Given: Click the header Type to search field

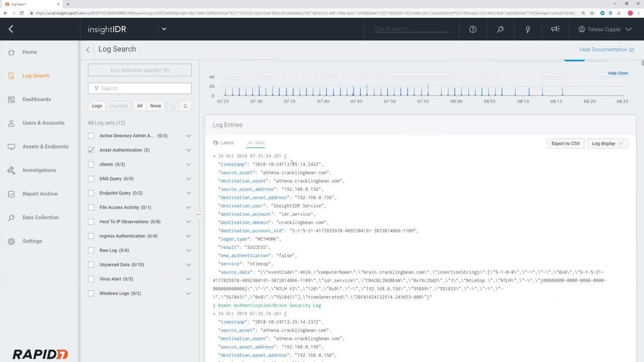Looking at the screenshot, I should [412, 29].
